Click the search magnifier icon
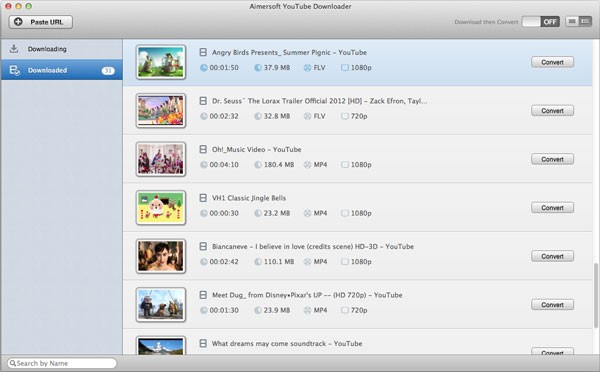The image size is (600, 372). coord(13,363)
